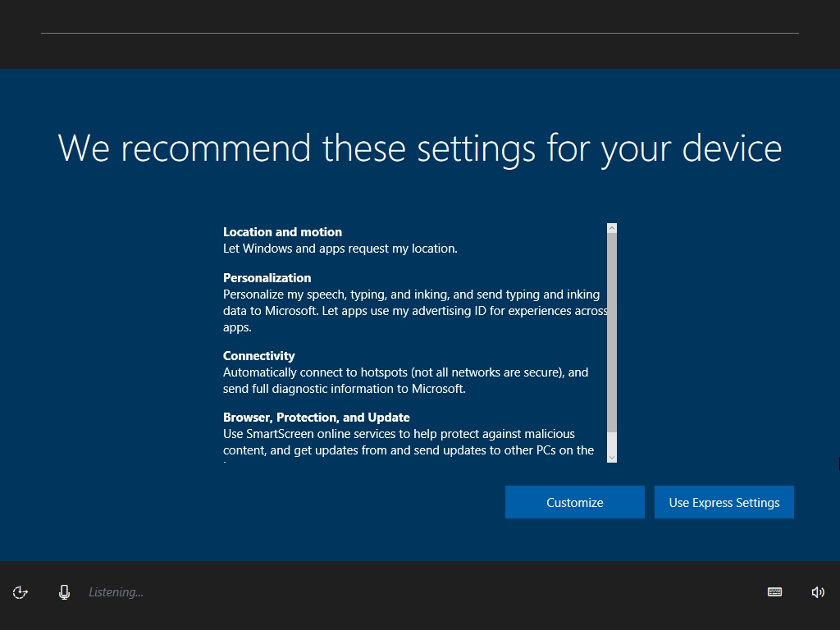Open the on-screen keyboard icon
The width and height of the screenshot is (840, 630).
pos(774,592)
